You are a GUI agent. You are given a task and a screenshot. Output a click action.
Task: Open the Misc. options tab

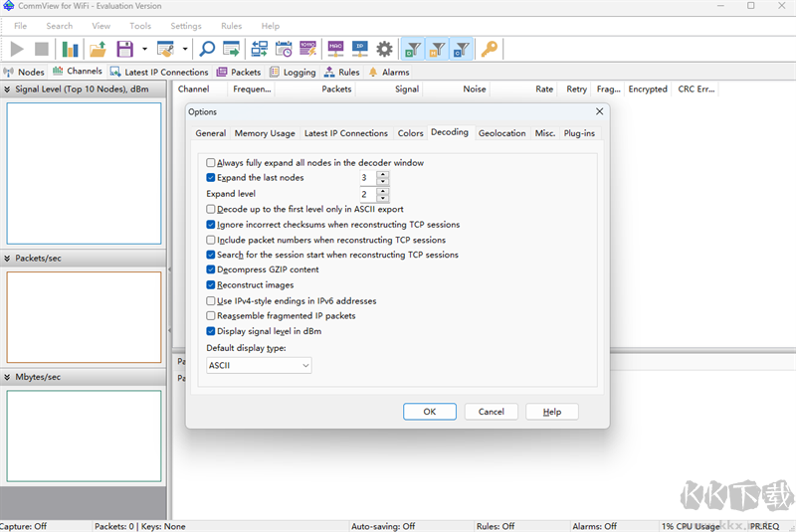coord(545,133)
